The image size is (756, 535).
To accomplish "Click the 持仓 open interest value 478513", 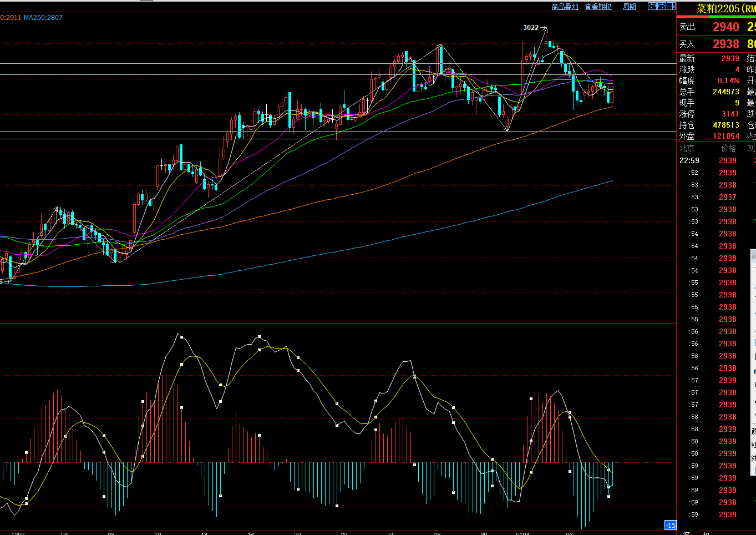I will tap(726, 125).
